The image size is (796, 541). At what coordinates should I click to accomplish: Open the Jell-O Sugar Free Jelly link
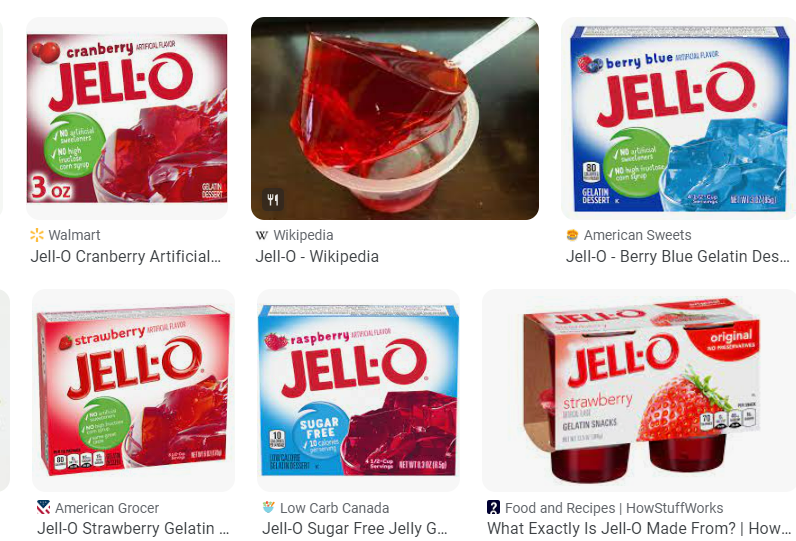point(354,529)
